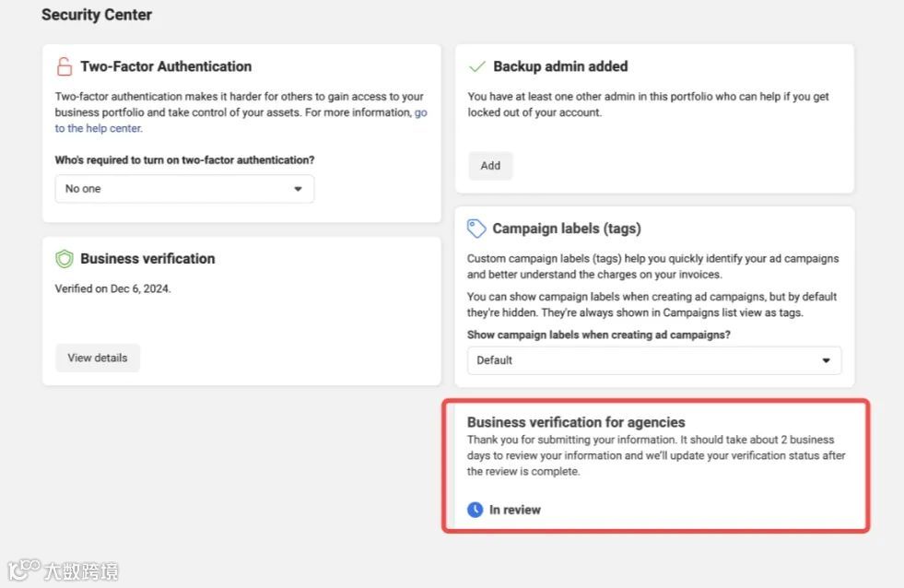
Task: Expand the "Default" campaign labels dropdown
Action: point(653,360)
